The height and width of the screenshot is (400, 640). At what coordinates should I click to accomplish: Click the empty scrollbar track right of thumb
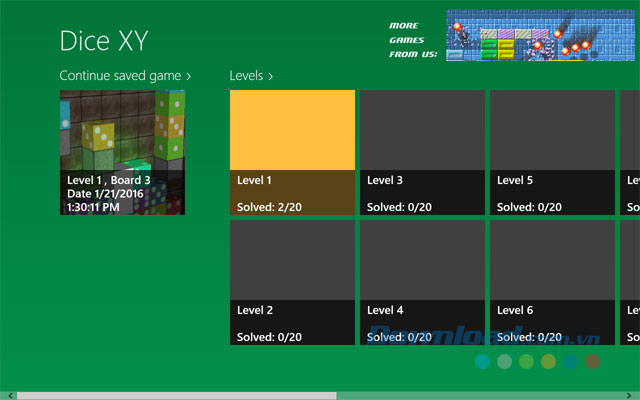pos(480,395)
